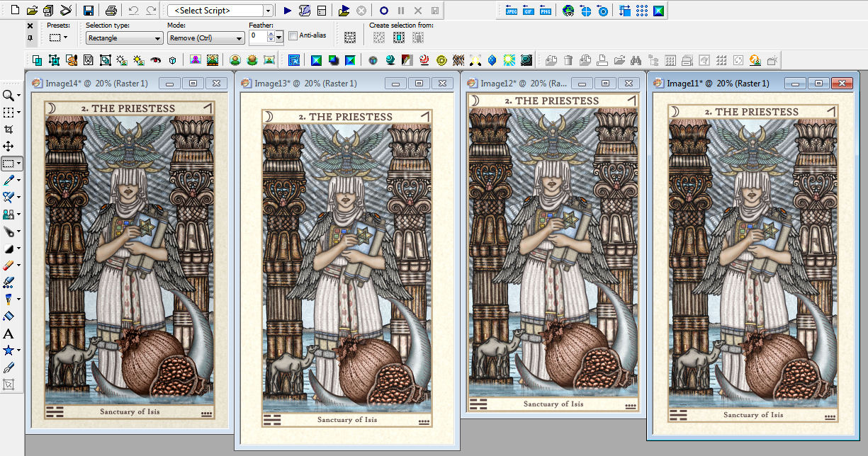Click the Print icon
The height and width of the screenshot is (456, 868).
click(x=111, y=11)
